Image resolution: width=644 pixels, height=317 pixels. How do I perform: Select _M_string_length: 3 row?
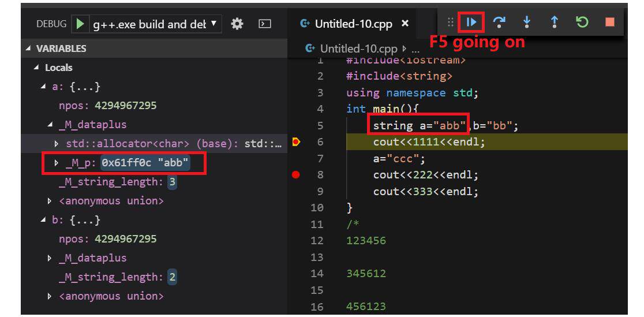154,182
